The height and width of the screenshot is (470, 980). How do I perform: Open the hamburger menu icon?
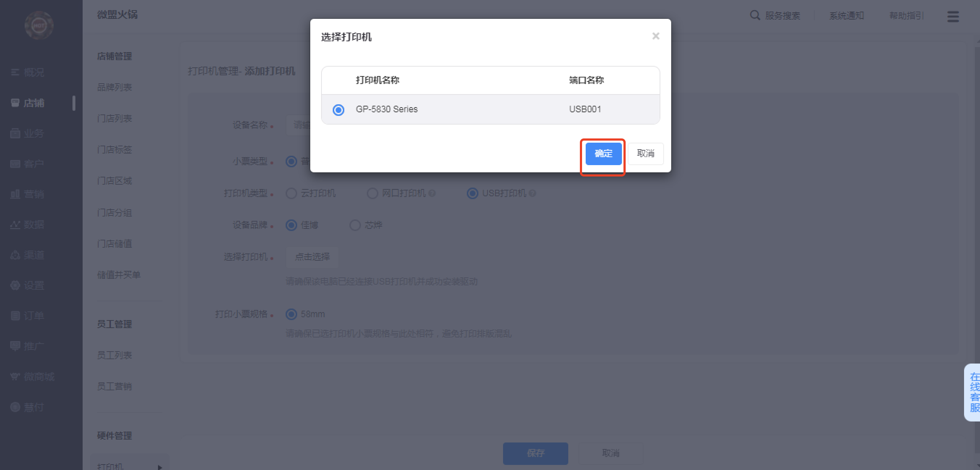coord(952,16)
